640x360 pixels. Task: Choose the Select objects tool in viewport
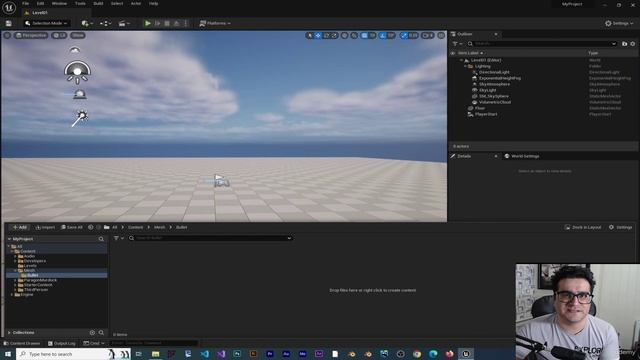tap(310, 36)
